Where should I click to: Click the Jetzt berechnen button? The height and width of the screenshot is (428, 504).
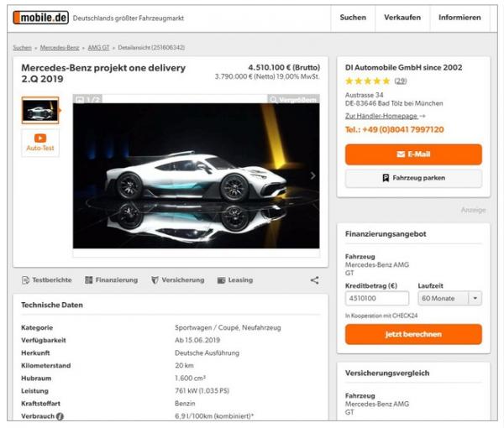[x=413, y=334]
